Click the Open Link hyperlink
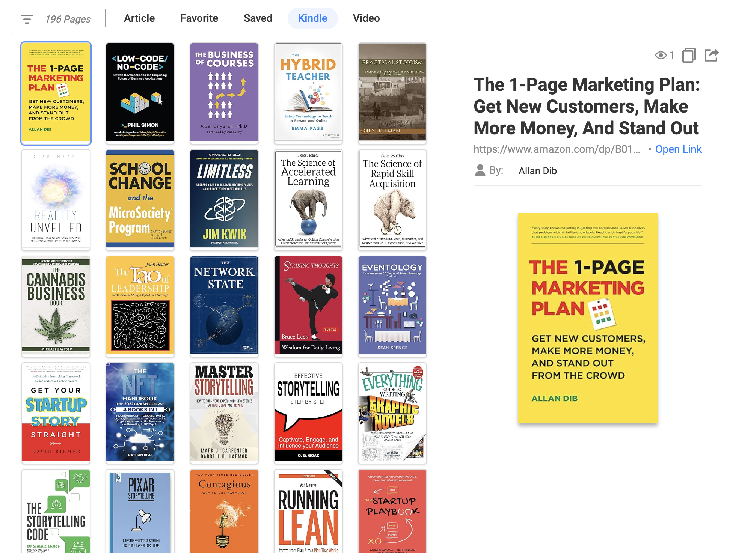The height and width of the screenshot is (560, 730). tap(678, 149)
